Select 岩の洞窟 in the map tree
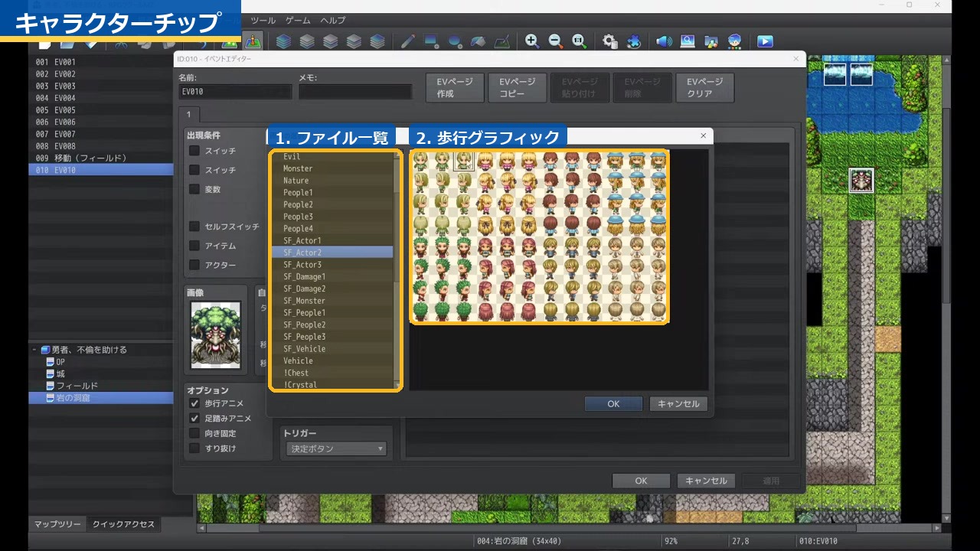The width and height of the screenshot is (980, 551). pos(101,398)
